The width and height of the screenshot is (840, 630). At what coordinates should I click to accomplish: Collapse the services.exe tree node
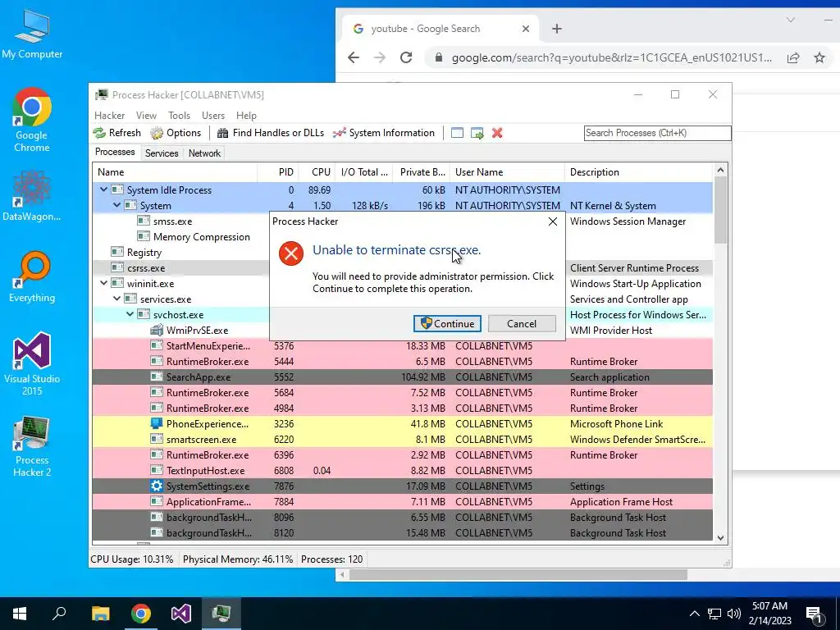[116, 299]
